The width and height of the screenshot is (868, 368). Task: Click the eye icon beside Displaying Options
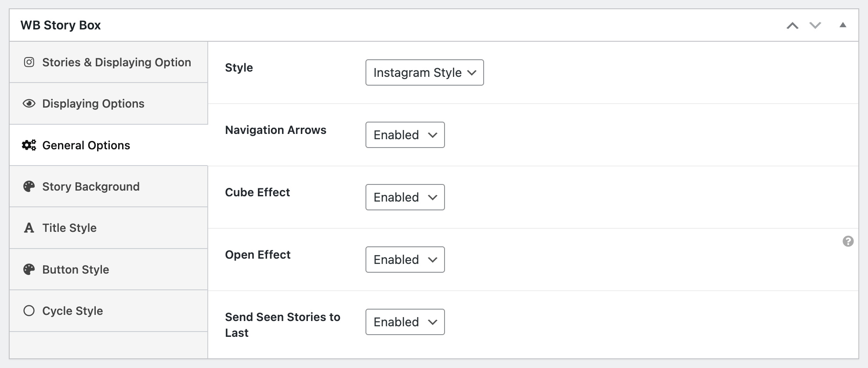(x=29, y=104)
